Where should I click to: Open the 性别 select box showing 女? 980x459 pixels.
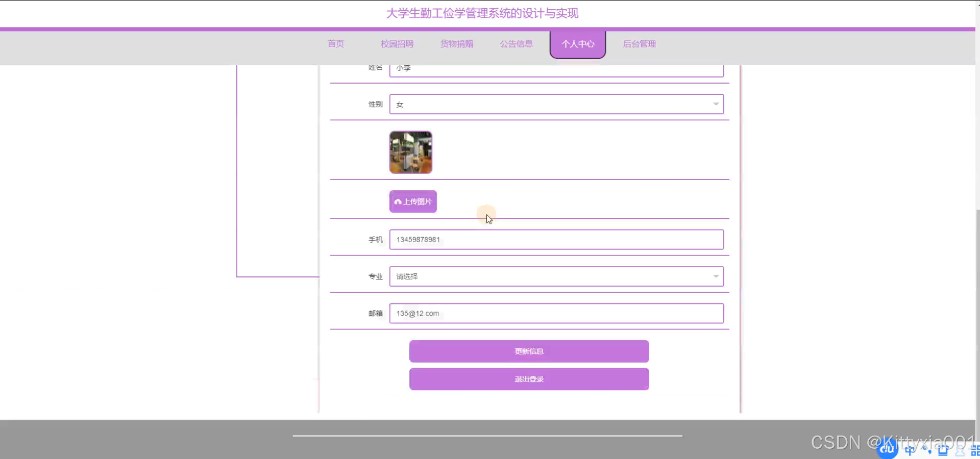(550, 104)
